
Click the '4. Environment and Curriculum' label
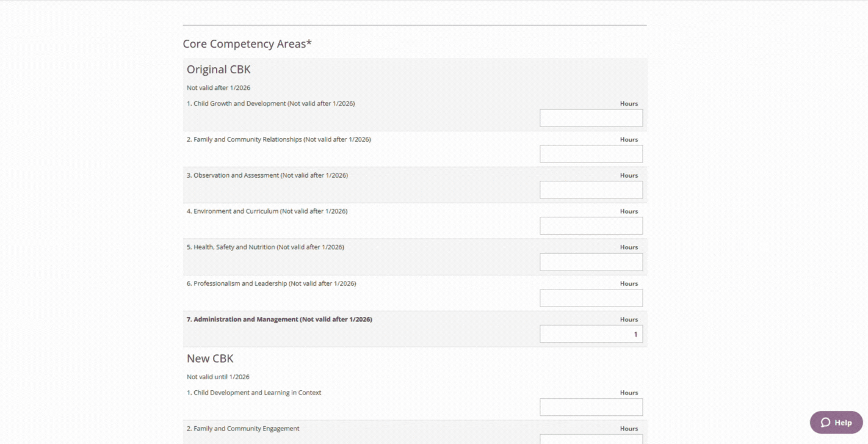click(267, 211)
